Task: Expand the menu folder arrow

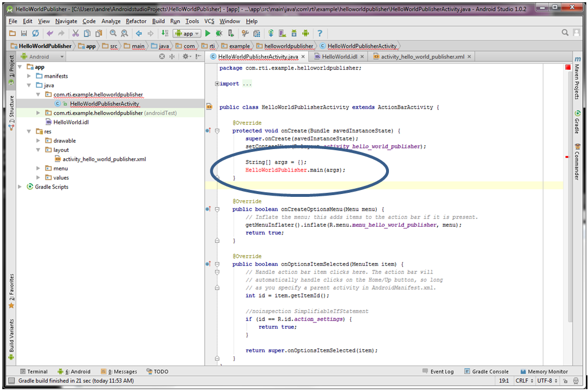Action: [x=38, y=169]
